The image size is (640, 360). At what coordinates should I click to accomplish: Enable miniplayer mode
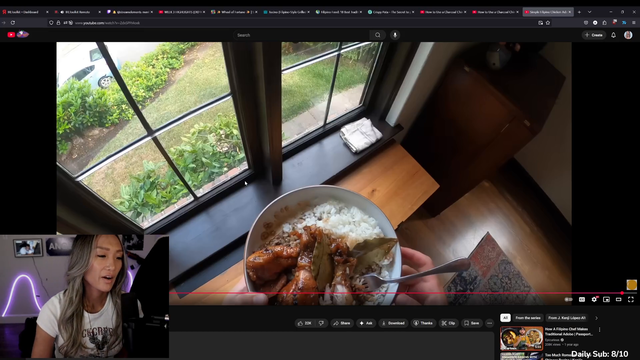point(607,300)
